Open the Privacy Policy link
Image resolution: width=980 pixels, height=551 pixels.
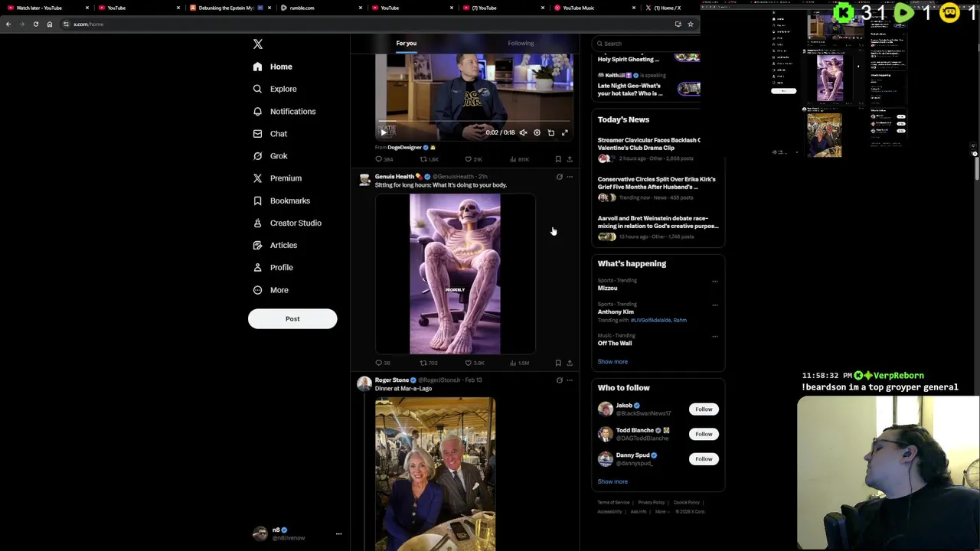coord(652,503)
